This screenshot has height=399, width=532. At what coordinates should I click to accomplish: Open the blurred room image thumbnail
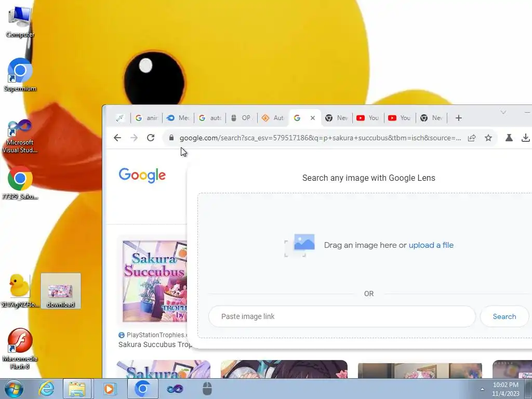pos(420,370)
